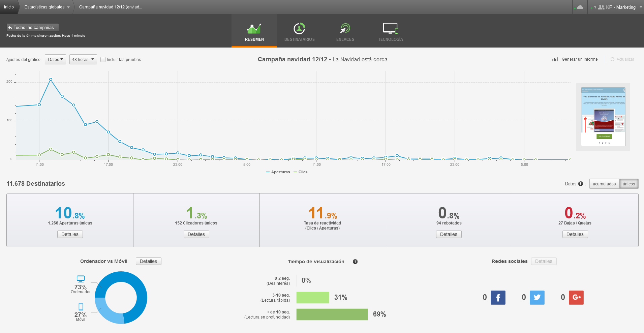This screenshot has width=644, height=333.
Task: Click Generar un informe link
Action: 576,59
